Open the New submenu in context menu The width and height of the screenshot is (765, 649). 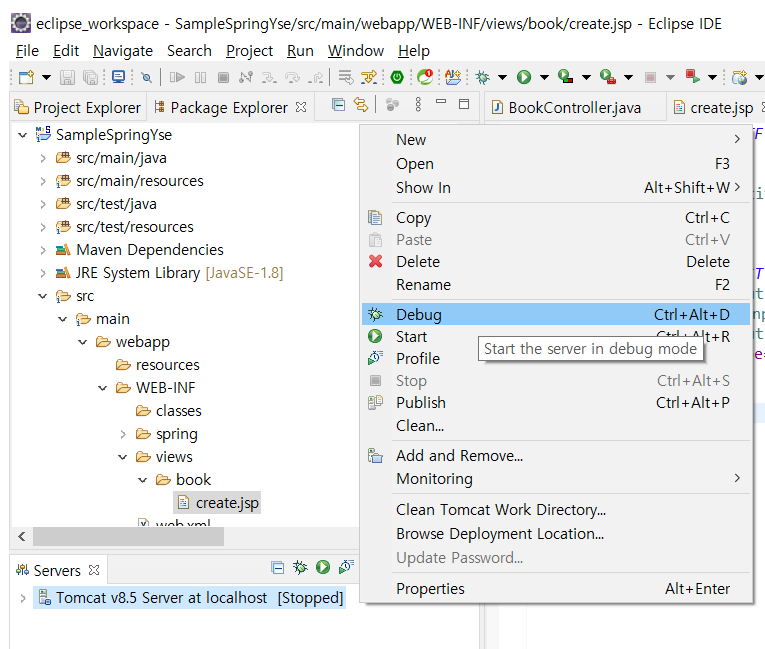pyautogui.click(x=556, y=140)
